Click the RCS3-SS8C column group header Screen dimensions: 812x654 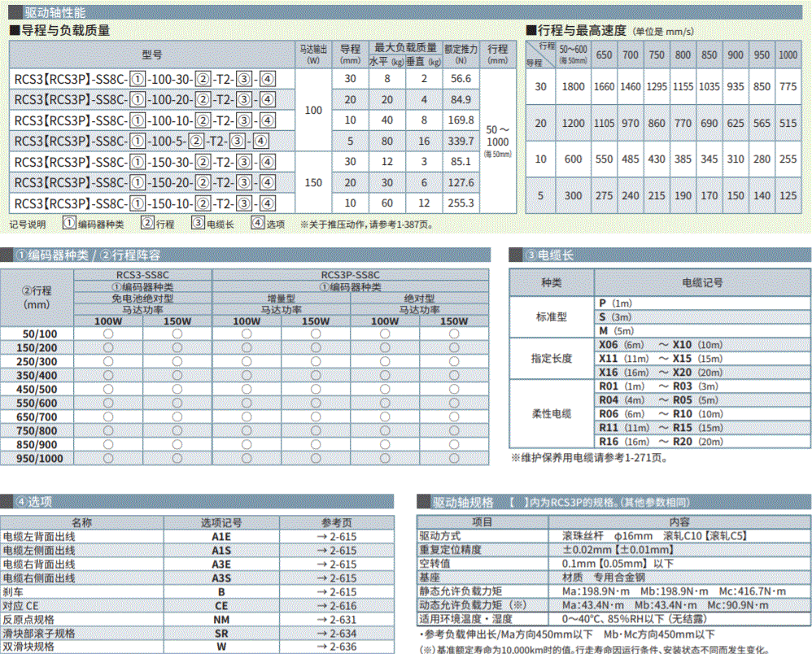pos(142,275)
